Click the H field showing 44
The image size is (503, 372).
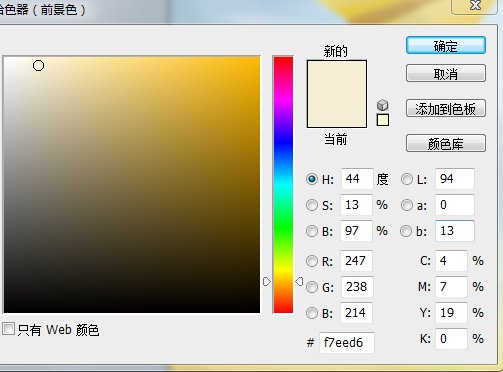point(357,179)
